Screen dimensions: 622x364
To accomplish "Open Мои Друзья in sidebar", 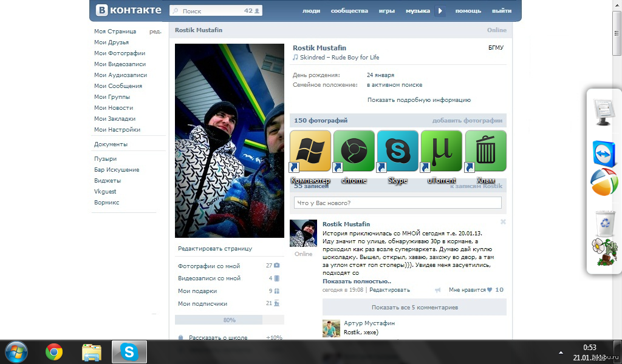I will (112, 42).
